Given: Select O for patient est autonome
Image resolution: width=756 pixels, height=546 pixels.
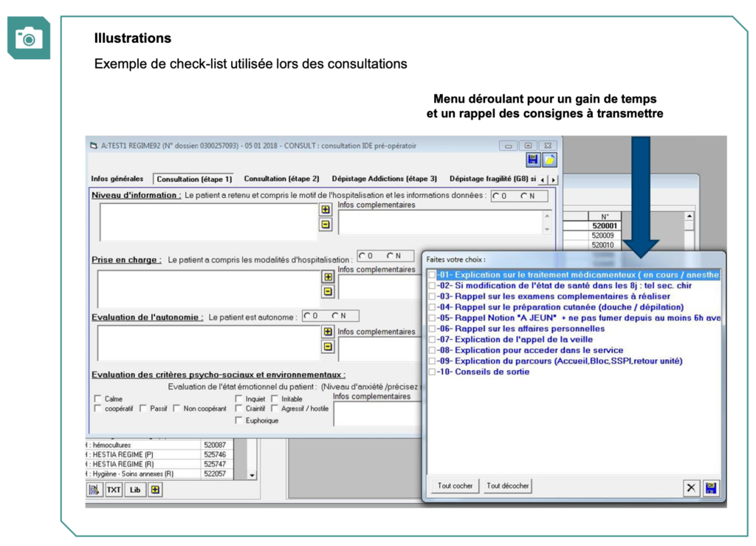Looking at the screenshot, I should point(306,315).
